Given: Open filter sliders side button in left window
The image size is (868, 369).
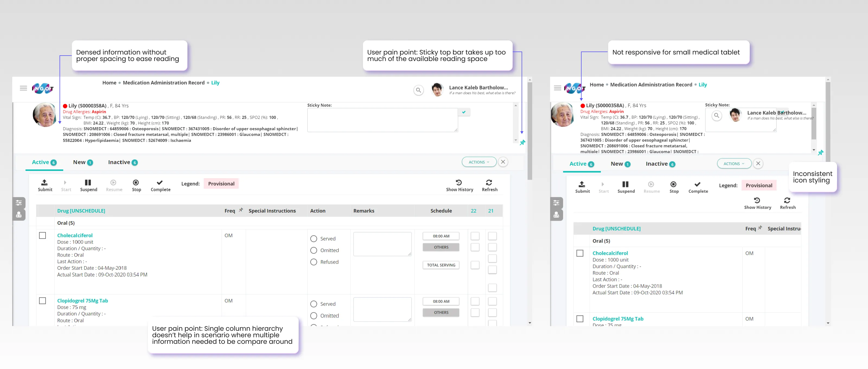Looking at the screenshot, I should [x=19, y=203].
